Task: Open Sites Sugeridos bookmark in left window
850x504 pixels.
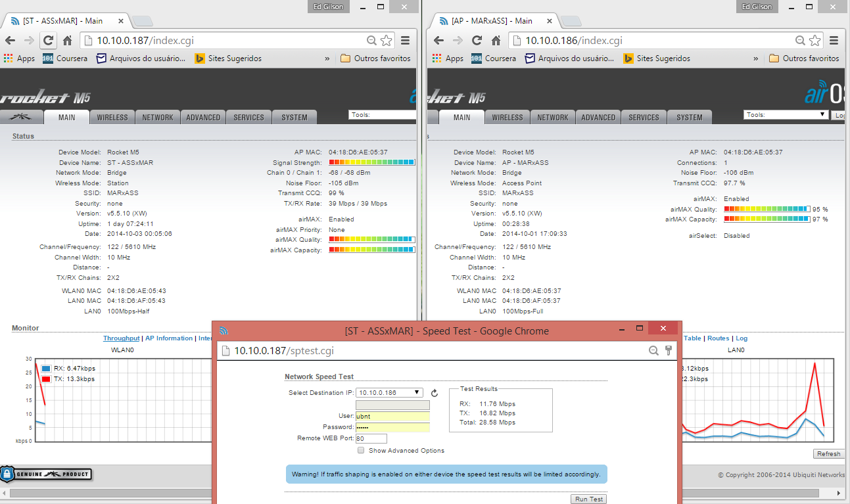Action: coord(227,58)
